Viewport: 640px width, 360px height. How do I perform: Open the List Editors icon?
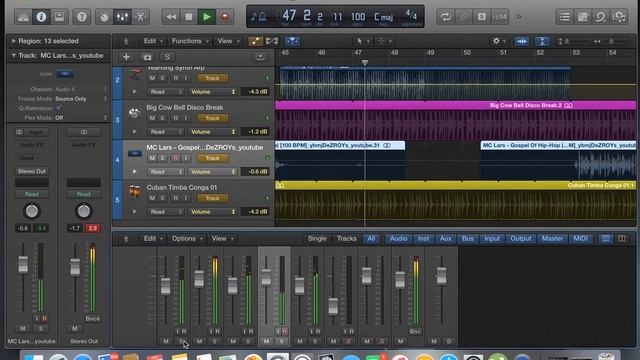(x=565, y=17)
